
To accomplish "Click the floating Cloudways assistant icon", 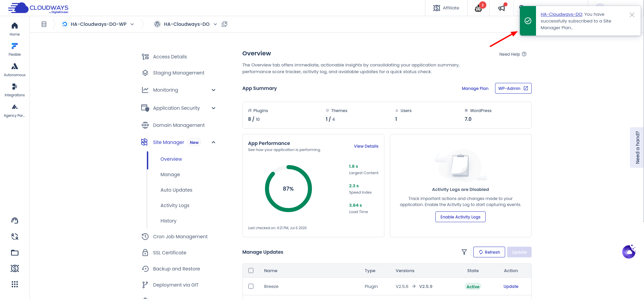I will tap(629, 251).
